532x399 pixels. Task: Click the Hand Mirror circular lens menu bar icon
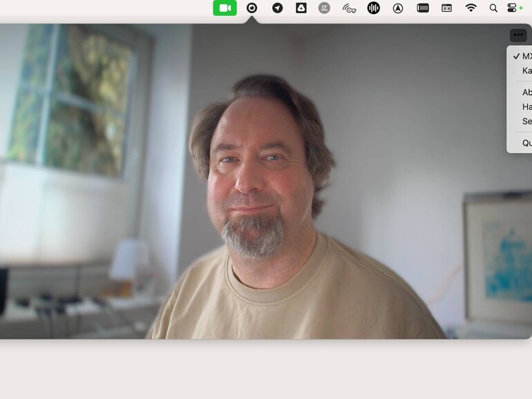tap(251, 8)
